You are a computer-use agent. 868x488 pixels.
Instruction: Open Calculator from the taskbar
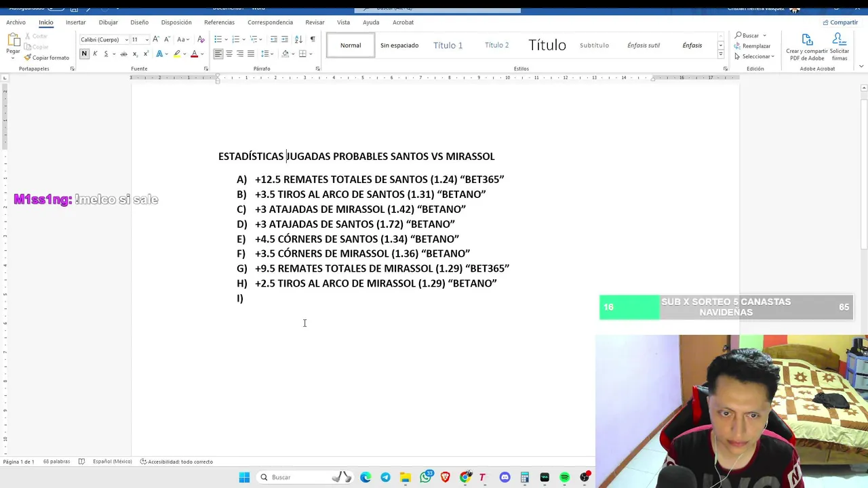(524, 477)
